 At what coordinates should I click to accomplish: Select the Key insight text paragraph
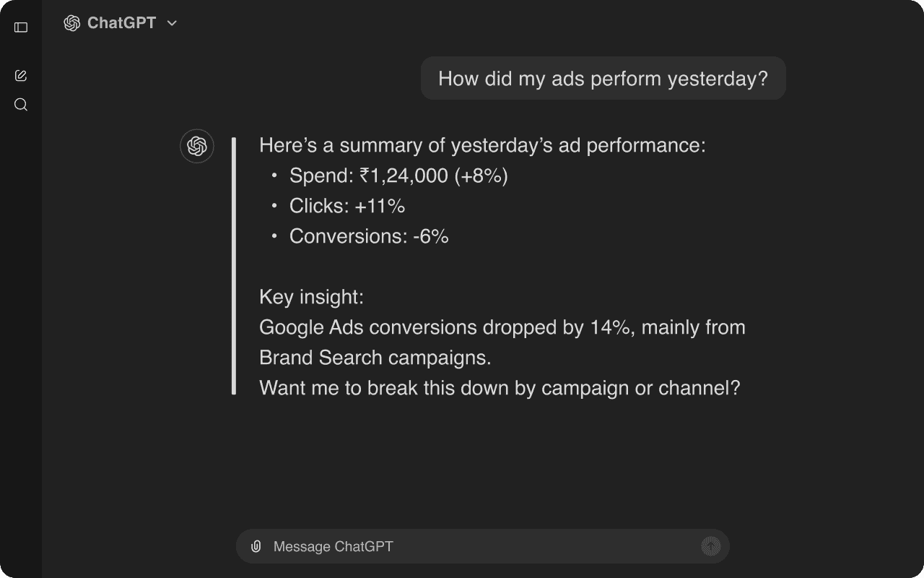tap(311, 296)
